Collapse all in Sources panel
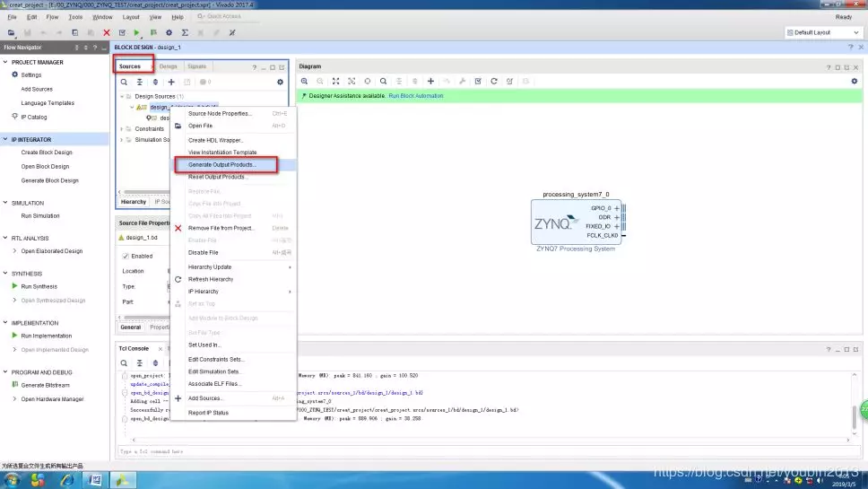The height and width of the screenshot is (489, 868). pos(140,82)
